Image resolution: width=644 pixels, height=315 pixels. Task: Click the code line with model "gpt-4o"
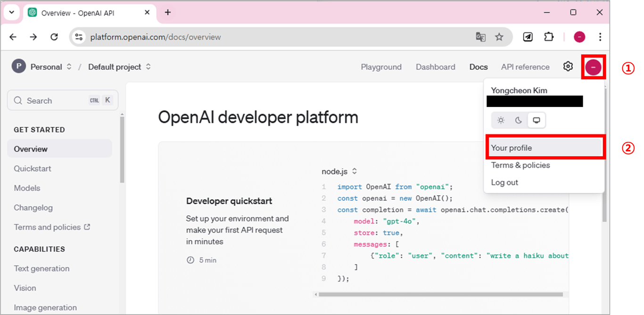tap(387, 221)
